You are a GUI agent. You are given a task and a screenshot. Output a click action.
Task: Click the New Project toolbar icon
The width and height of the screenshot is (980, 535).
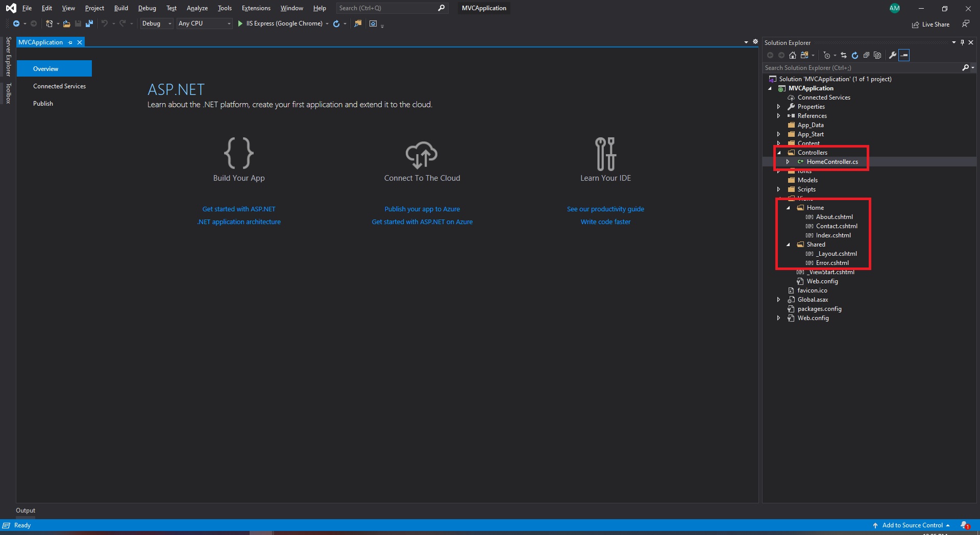(x=49, y=23)
